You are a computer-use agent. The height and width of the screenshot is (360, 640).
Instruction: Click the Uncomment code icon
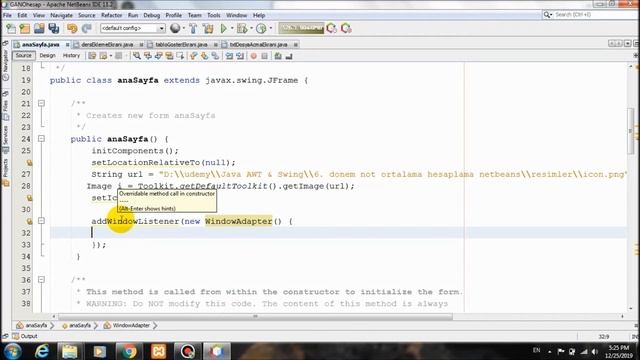point(289,56)
